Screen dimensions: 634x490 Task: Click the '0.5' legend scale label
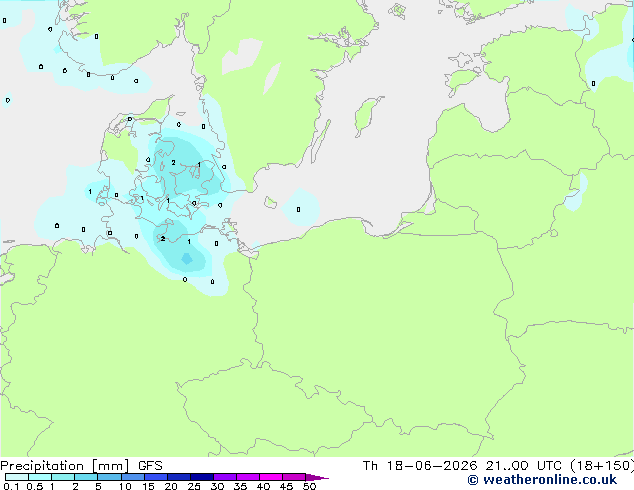click(x=34, y=486)
